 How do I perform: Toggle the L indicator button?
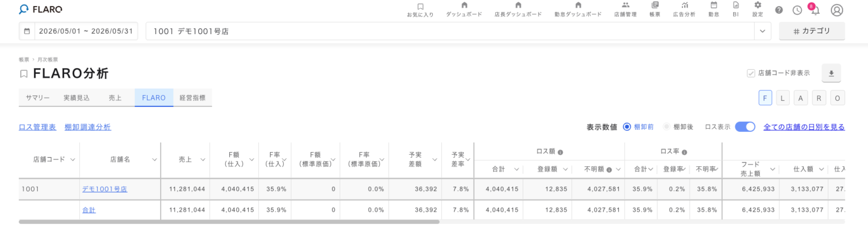[x=783, y=98]
